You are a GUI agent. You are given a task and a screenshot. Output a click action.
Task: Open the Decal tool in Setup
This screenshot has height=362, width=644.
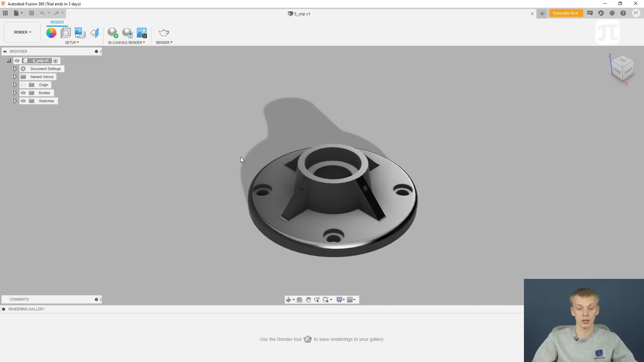(x=80, y=33)
